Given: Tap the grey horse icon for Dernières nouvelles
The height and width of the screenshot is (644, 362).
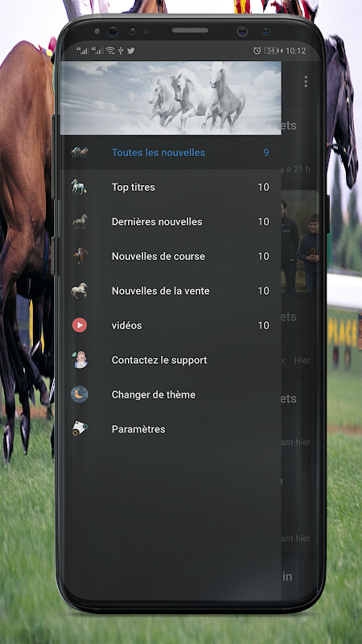Looking at the screenshot, I should click(x=80, y=222).
